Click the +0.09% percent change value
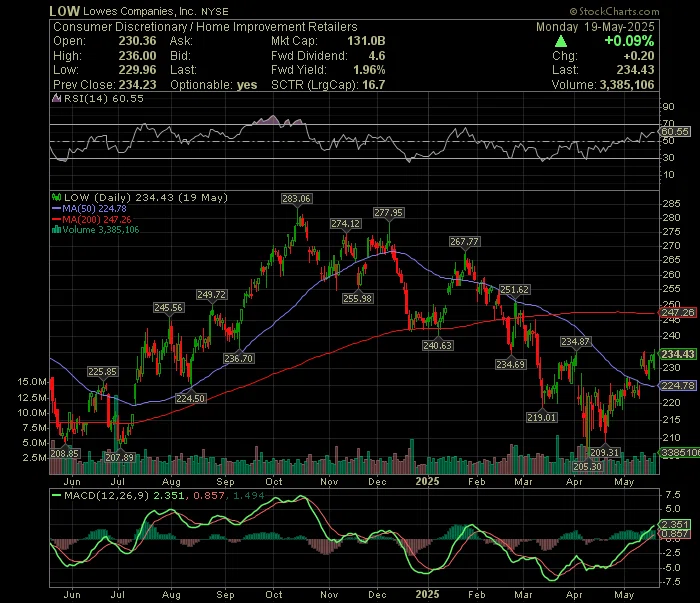Screen dimensions: 700x603 629,41
